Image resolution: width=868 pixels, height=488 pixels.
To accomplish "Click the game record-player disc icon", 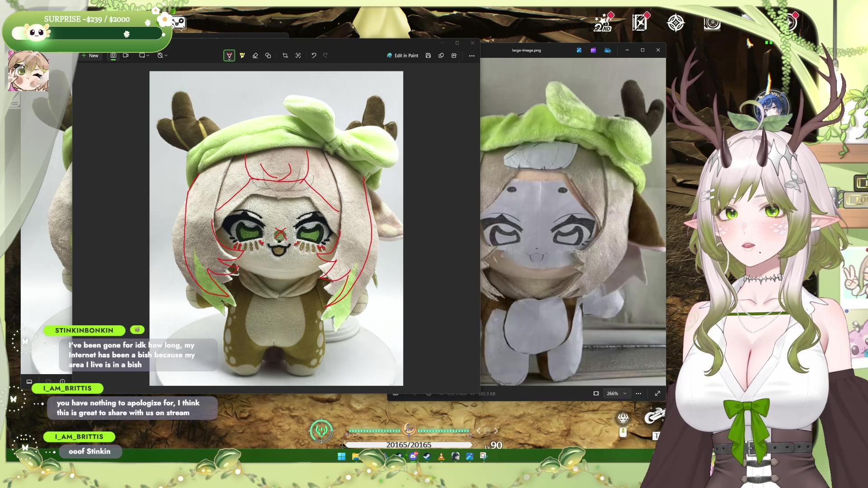I will pyautogui.click(x=712, y=23).
